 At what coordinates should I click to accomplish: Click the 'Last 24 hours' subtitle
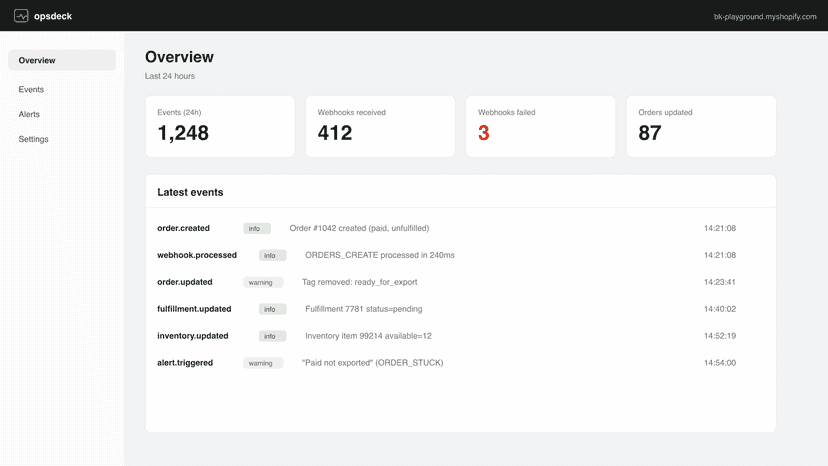point(170,76)
